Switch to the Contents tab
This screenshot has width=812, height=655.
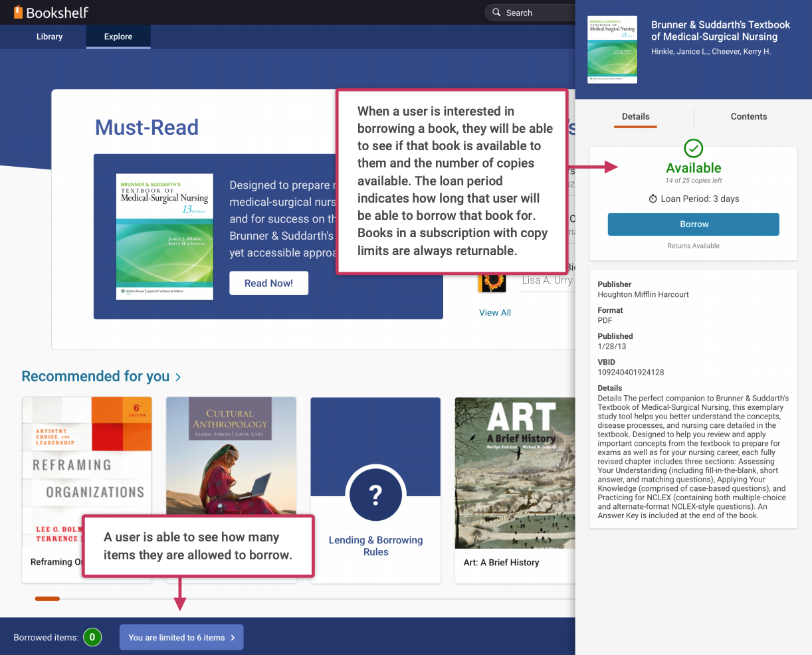click(x=748, y=116)
